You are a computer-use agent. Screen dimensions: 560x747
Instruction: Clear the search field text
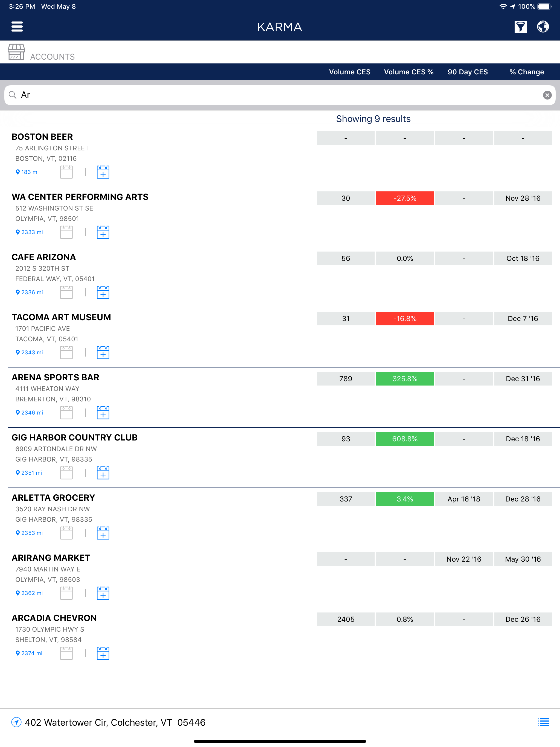coord(547,95)
